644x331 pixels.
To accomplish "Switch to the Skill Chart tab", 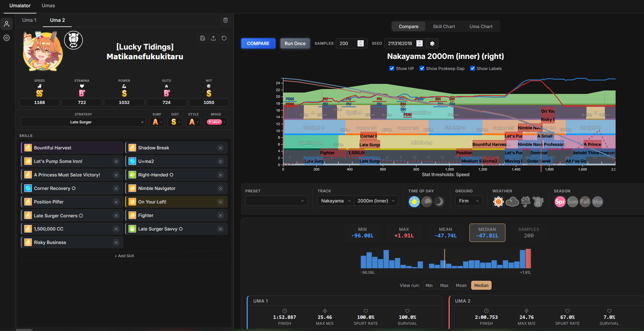I will click(x=444, y=26).
